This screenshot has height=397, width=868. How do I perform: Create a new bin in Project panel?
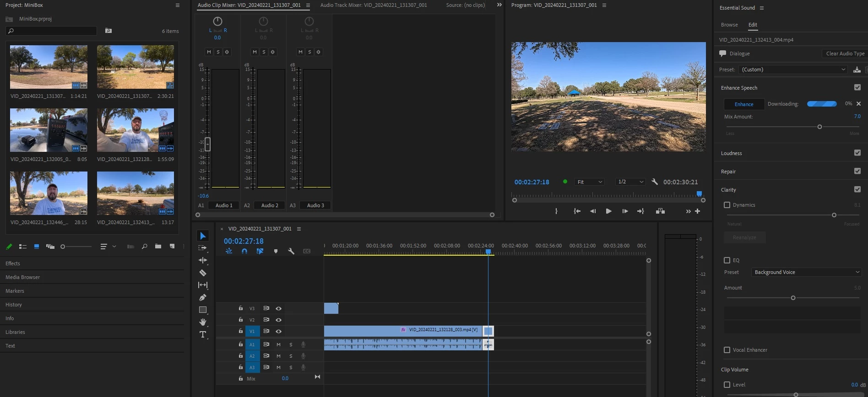click(x=158, y=247)
